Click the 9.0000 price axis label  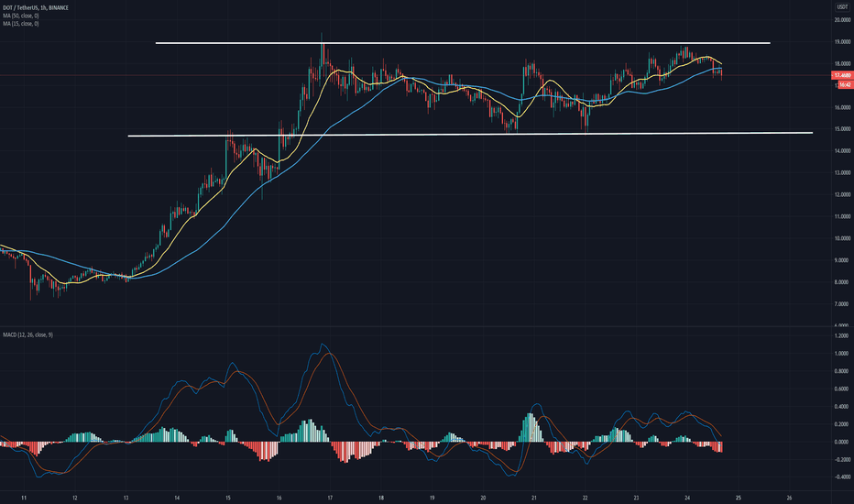843,260
